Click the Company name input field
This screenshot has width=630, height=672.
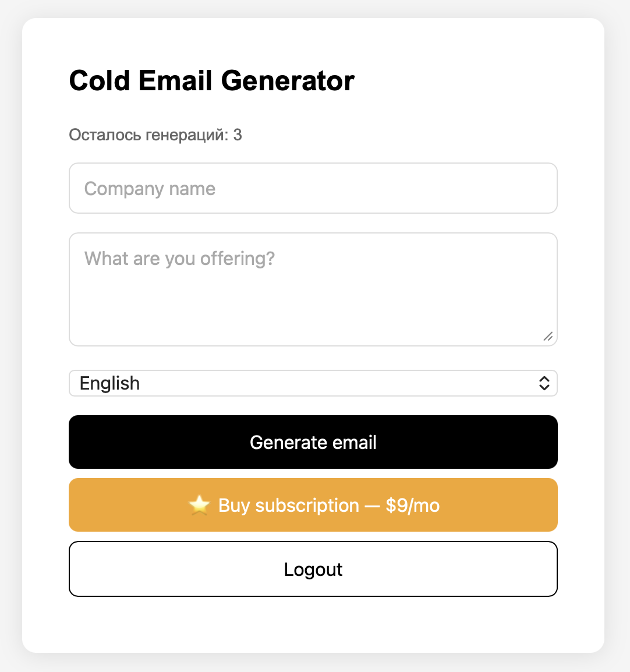click(x=313, y=188)
